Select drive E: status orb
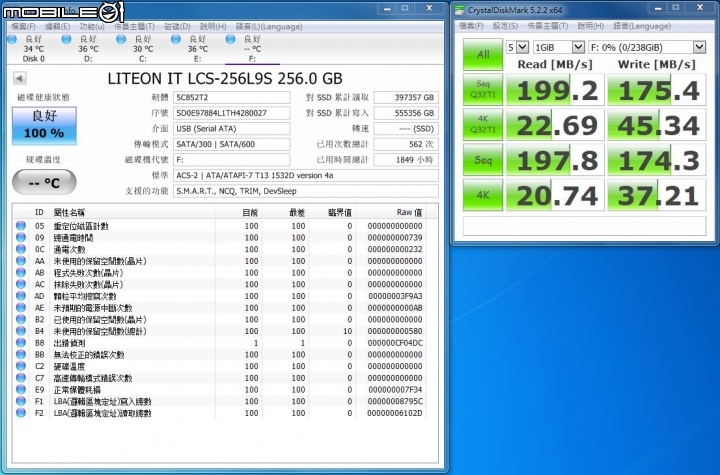The width and height of the screenshot is (720, 475). tap(176, 40)
